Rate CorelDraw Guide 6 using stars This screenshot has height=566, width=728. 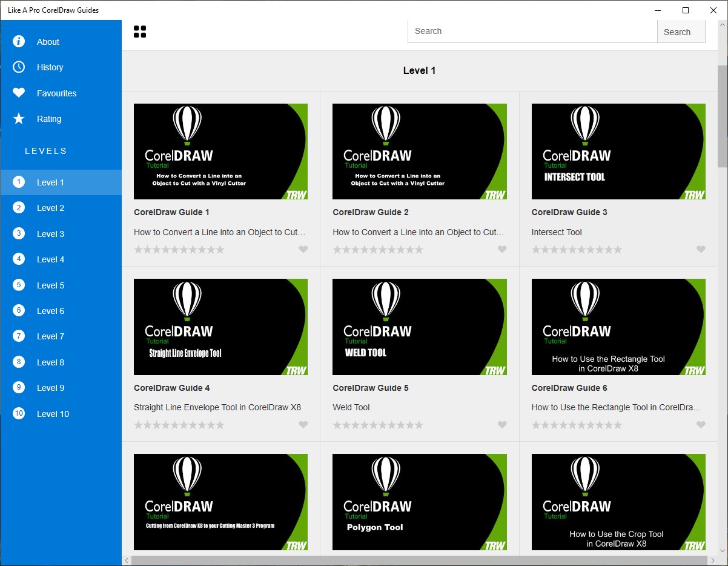(577, 425)
